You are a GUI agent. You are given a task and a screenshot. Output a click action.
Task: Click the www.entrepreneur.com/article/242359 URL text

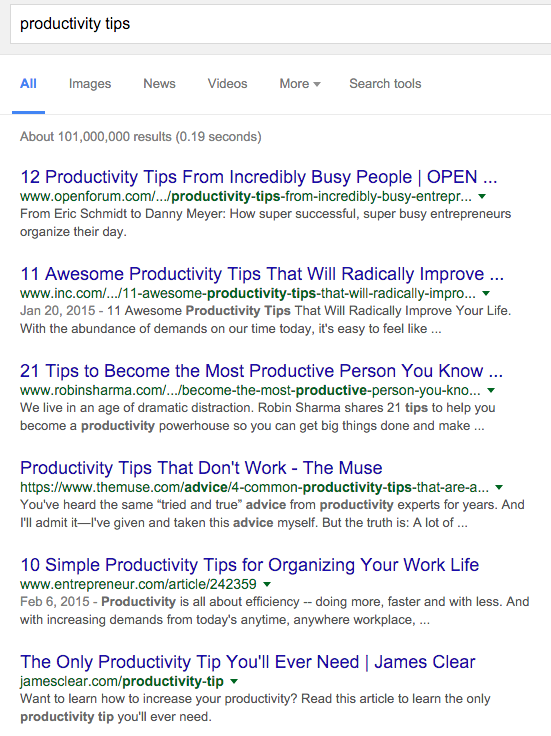(138, 584)
